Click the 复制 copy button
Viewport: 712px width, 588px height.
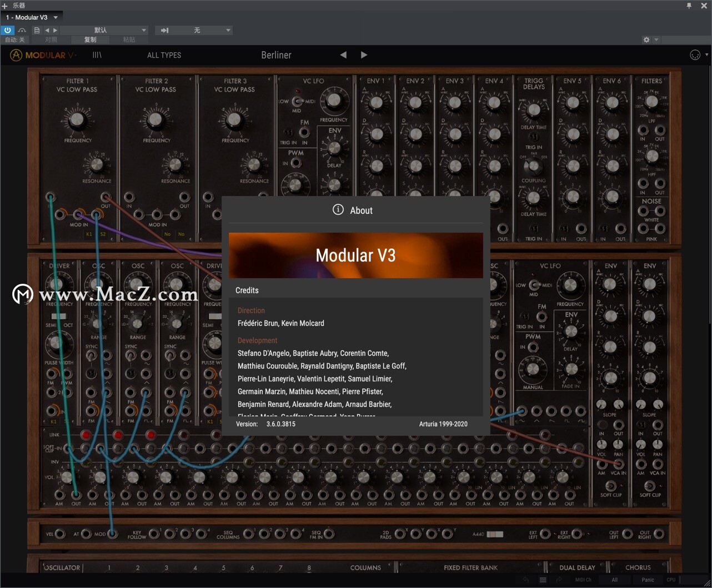point(91,39)
